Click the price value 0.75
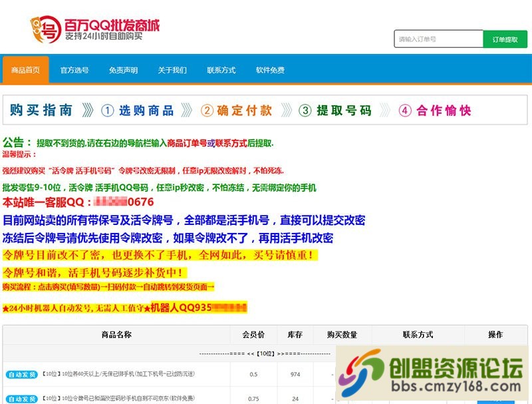Viewport: 532px width, 404px height. tap(253, 399)
